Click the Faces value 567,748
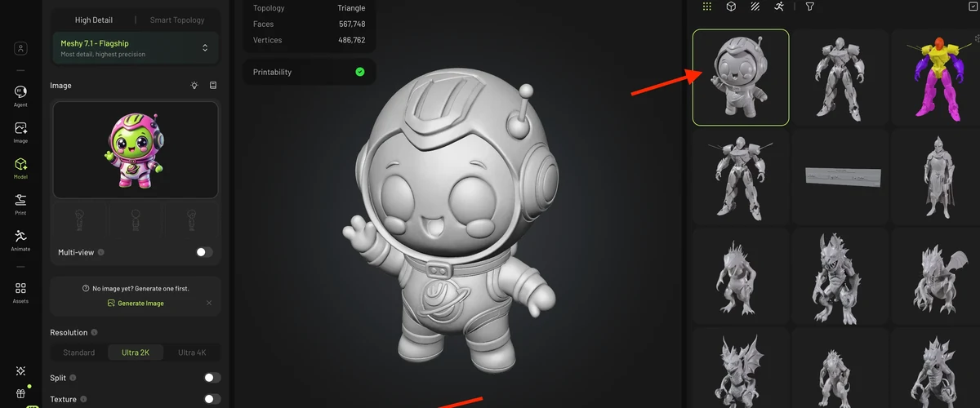This screenshot has width=980, height=408. coord(352,24)
